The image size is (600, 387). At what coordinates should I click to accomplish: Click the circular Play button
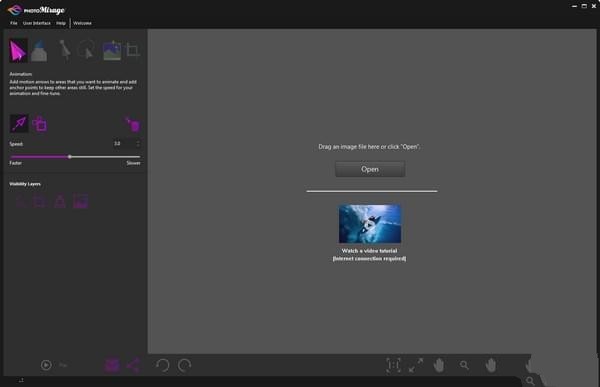point(46,365)
